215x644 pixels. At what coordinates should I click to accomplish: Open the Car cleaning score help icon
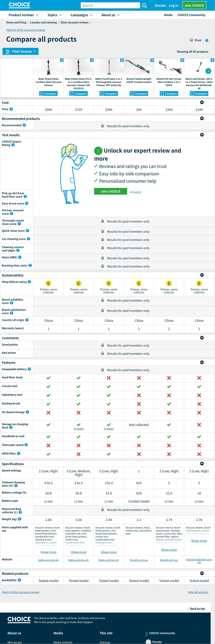pyautogui.click(x=28, y=239)
